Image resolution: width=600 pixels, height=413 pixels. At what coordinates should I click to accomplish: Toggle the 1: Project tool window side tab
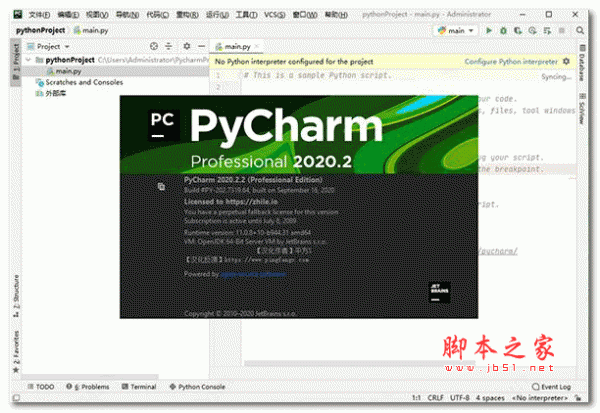(16, 62)
